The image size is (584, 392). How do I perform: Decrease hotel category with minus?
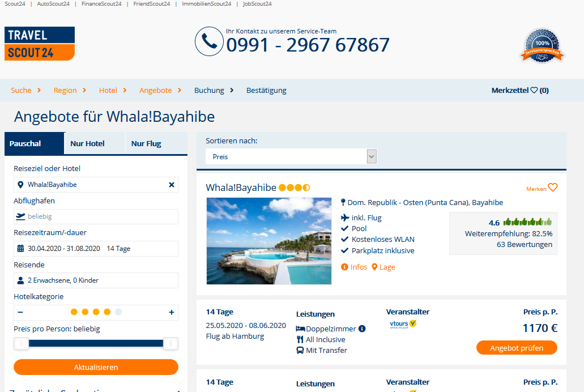20,312
